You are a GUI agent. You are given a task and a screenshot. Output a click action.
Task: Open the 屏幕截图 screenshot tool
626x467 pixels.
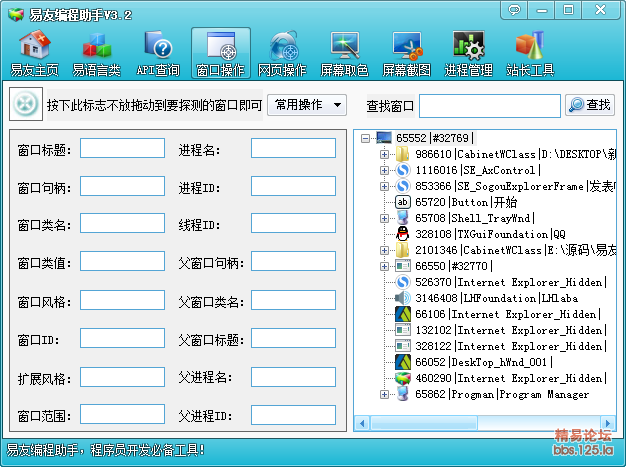[406, 53]
